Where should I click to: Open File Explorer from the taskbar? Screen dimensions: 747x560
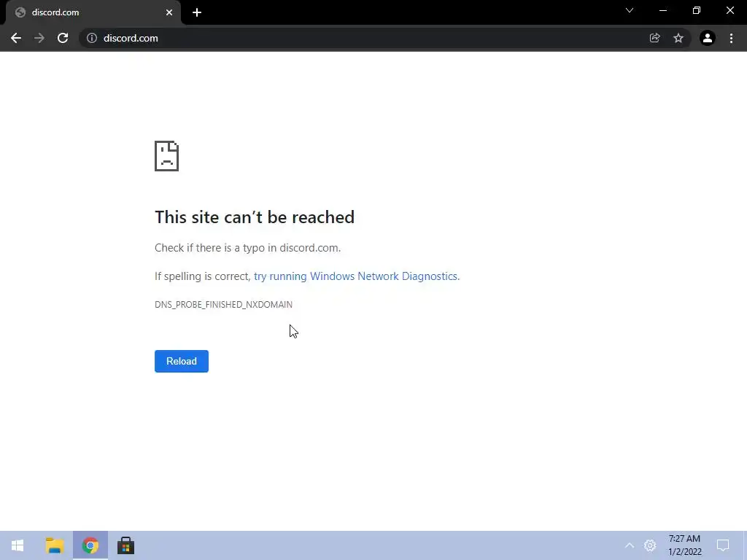pyautogui.click(x=55, y=545)
